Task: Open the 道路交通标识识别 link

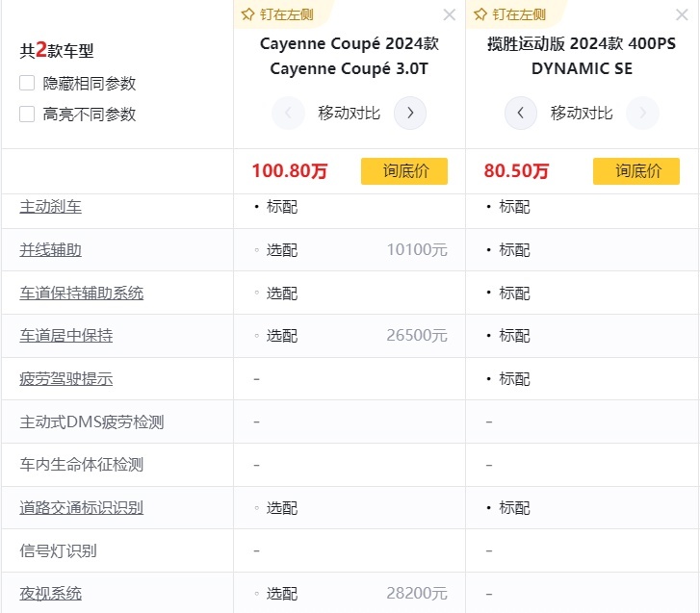Action: tap(81, 508)
